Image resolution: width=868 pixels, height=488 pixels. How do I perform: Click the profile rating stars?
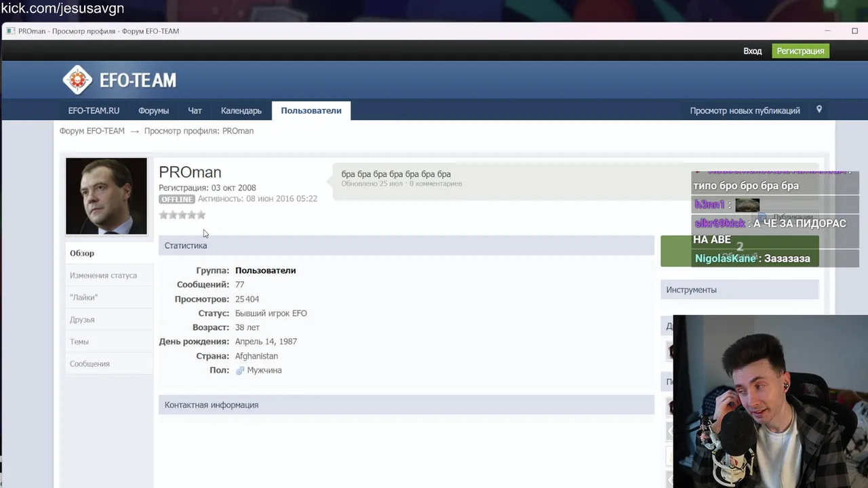[x=182, y=215]
